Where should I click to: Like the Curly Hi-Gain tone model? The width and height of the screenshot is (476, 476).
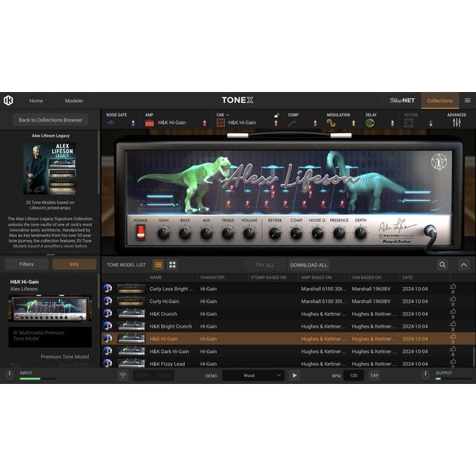[453, 299]
